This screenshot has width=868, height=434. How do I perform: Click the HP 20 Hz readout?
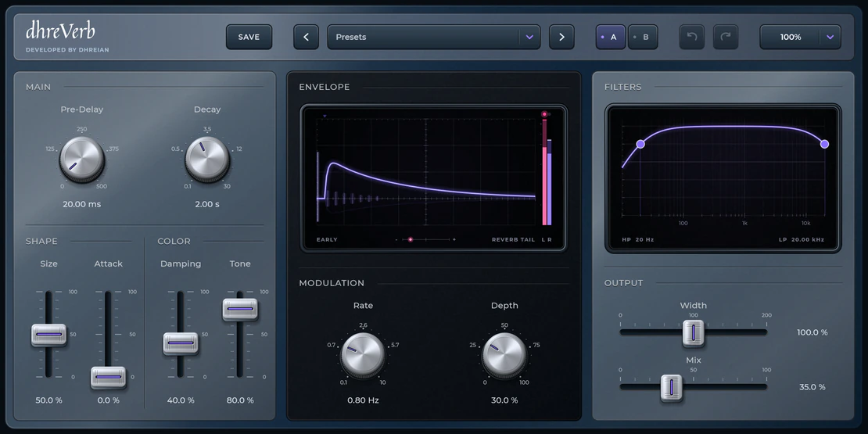pos(638,240)
